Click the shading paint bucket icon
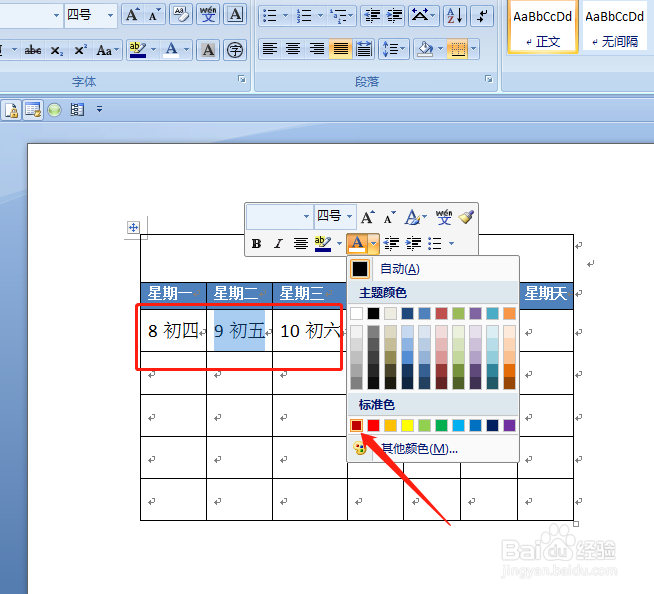The width and height of the screenshot is (654, 594). [425, 49]
